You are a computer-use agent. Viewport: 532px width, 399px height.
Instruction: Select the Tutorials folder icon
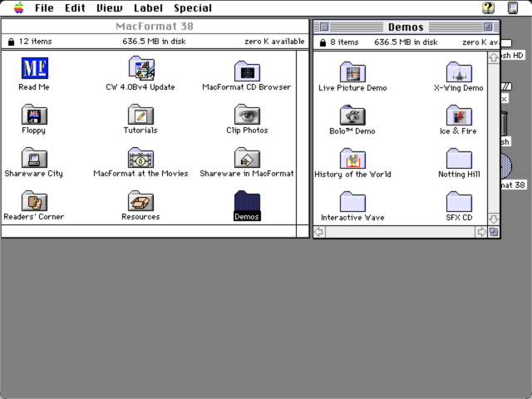pos(140,115)
